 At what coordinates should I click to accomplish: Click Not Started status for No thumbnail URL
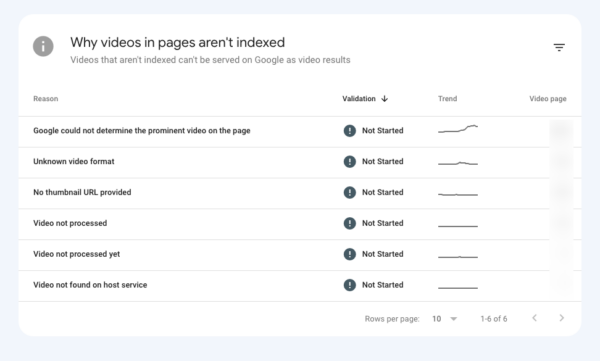[x=383, y=192]
